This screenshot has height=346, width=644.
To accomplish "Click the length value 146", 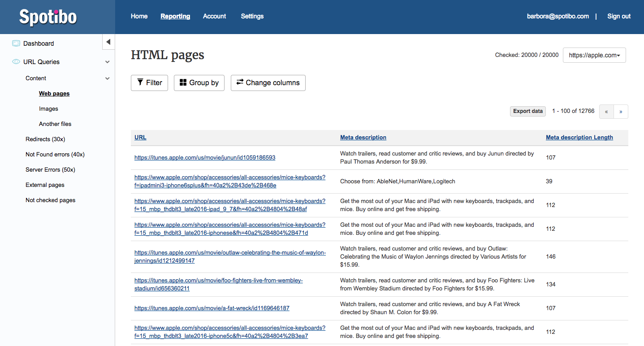I will click(551, 257).
